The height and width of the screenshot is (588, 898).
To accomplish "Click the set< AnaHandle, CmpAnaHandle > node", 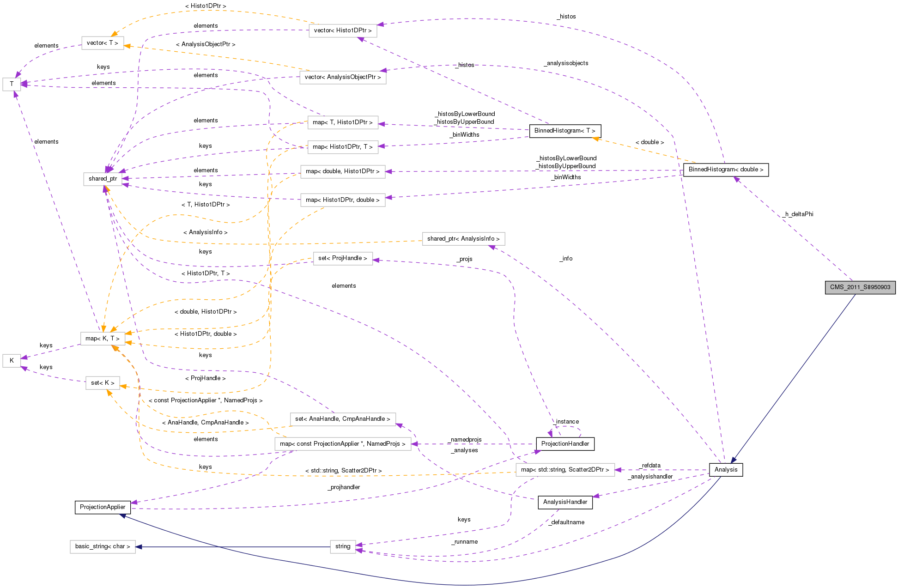I will click(x=343, y=419).
